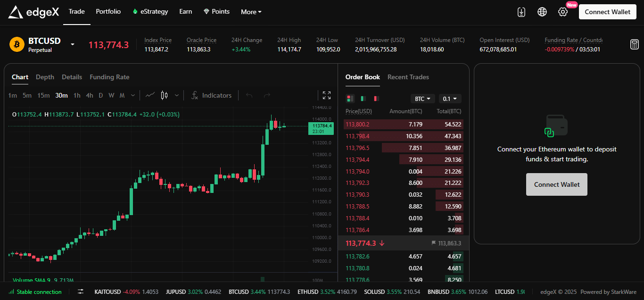Switch to the Depth tab

tap(45, 77)
